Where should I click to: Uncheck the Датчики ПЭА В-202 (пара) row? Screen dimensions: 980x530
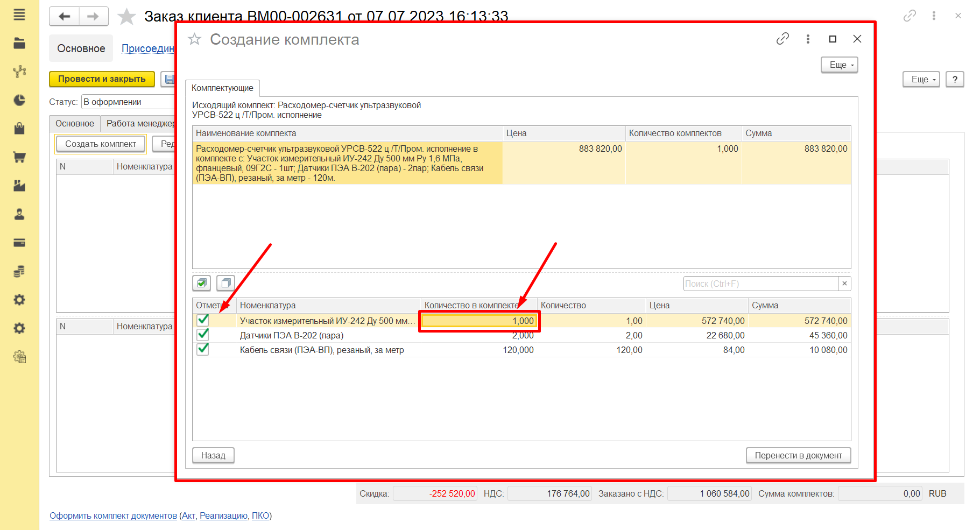click(203, 335)
